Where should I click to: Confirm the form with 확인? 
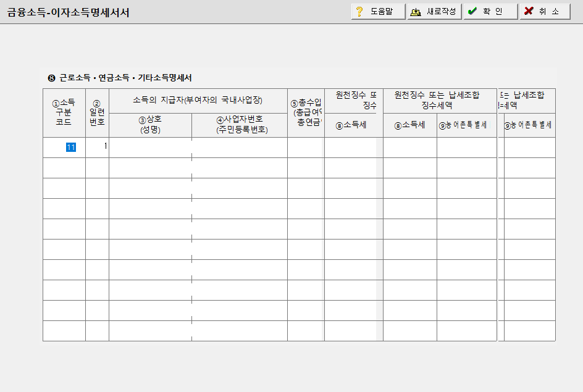[490, 12]
